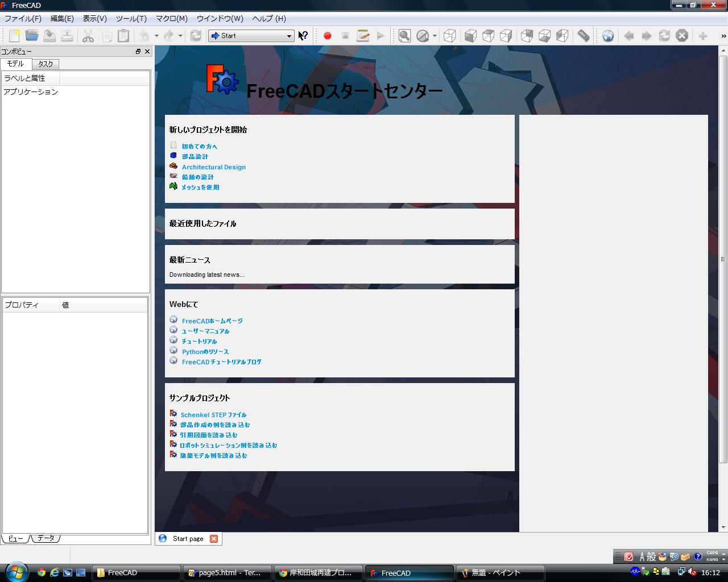Viewport: 728px width, 582px height.
Task: Switch to the モデル tab
Action: 16,64
